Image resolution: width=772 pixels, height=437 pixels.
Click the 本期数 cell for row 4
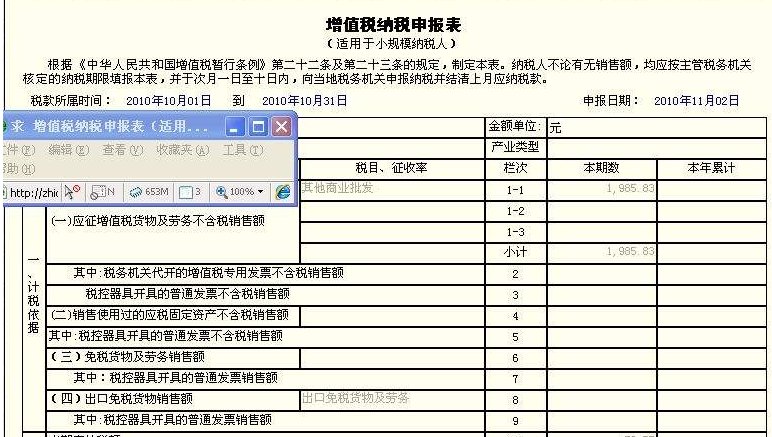pyautogui.click(x=602, y=316)
